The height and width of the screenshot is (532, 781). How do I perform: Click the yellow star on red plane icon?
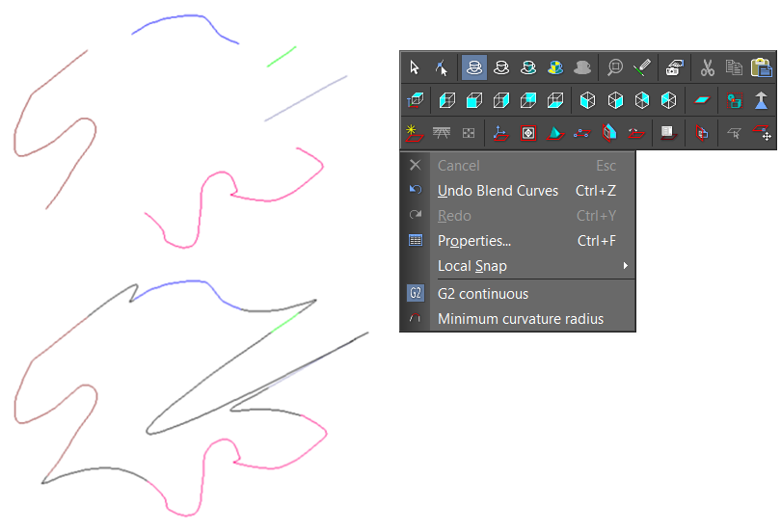415,133
